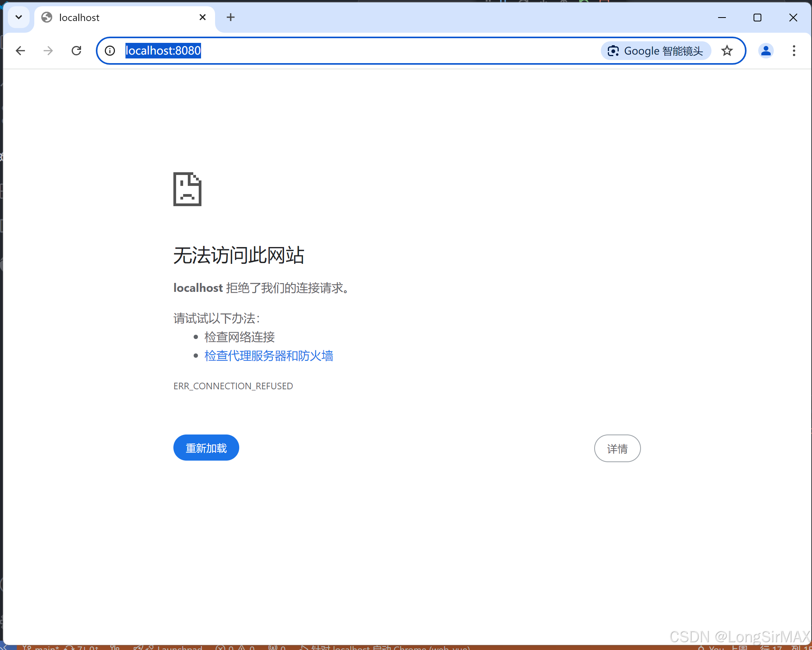Open the site information icon in the address bar
The height and width of the screenshot is (650, 812).
110,51
